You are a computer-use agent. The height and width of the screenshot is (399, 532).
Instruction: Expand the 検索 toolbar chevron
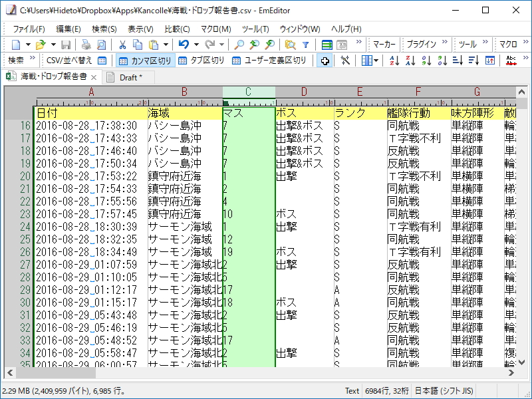[32, 58]
